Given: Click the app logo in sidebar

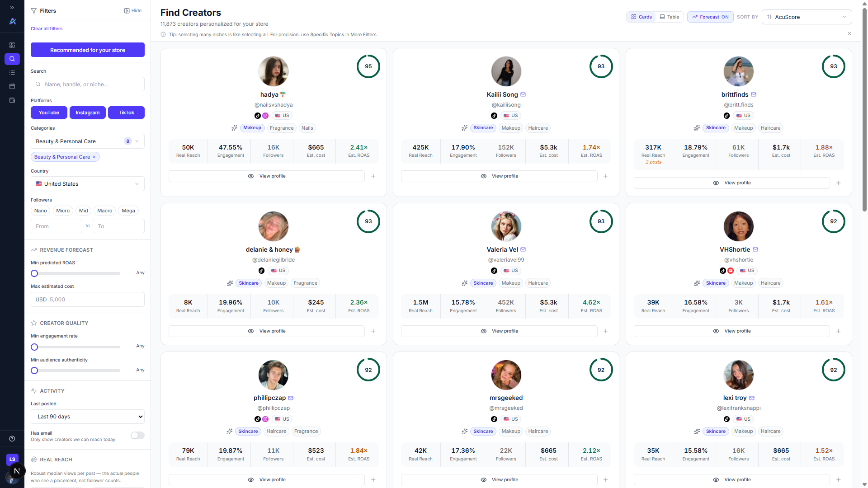Looking at the screenshot, I should [x=13, y=21].
